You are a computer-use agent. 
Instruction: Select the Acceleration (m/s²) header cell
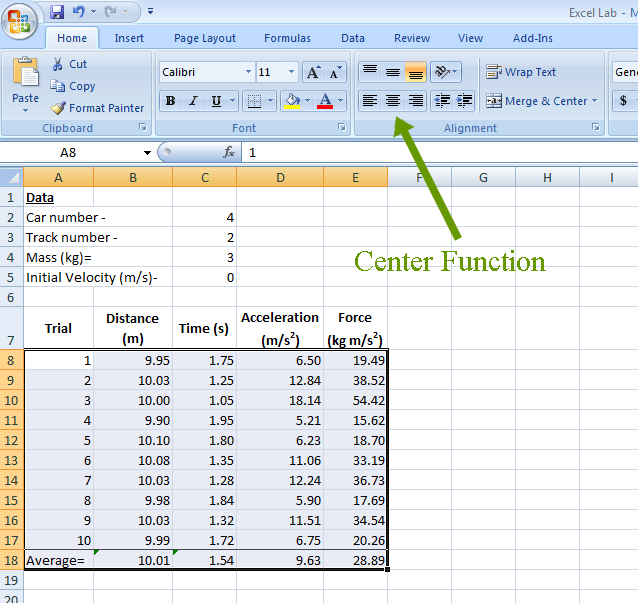[280, 328]
